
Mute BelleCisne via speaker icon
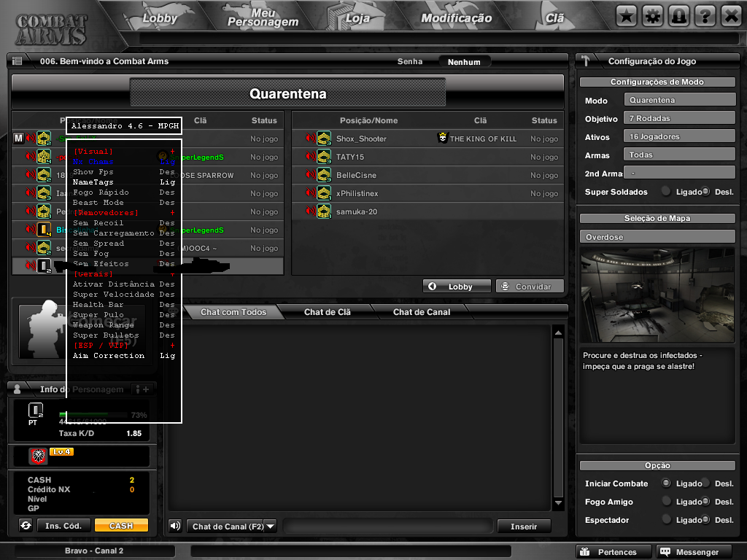click(x=311, y=175)
